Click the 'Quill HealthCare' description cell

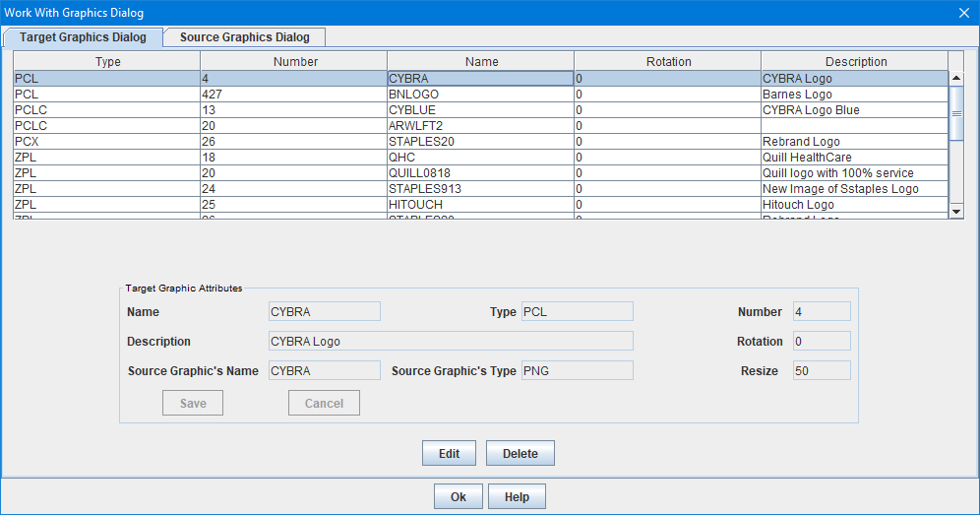point(854,158)
